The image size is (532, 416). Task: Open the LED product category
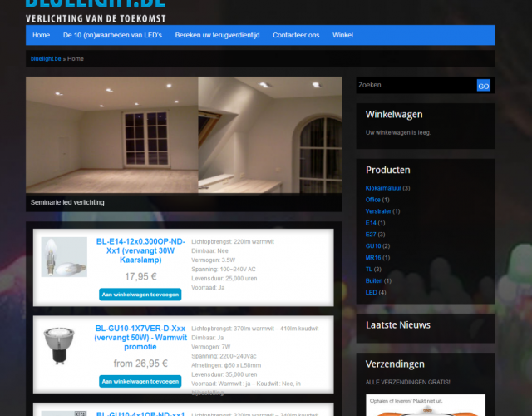tap(372, 292)
